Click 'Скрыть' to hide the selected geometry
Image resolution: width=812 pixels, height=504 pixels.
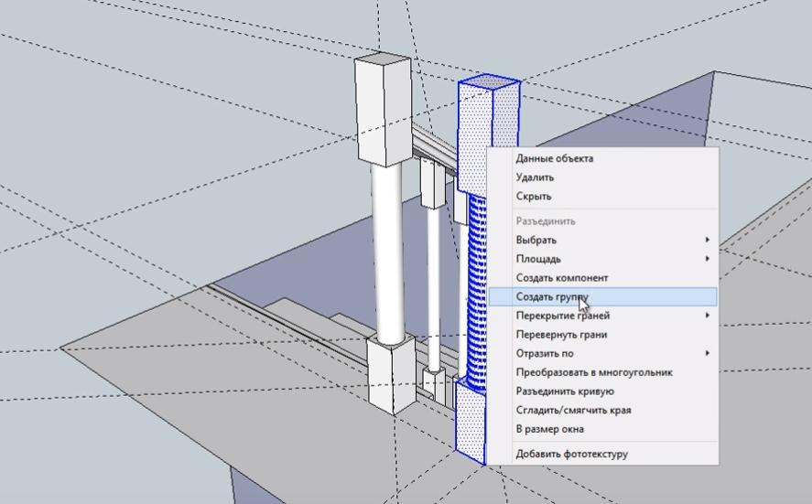[x=534, y=197]
